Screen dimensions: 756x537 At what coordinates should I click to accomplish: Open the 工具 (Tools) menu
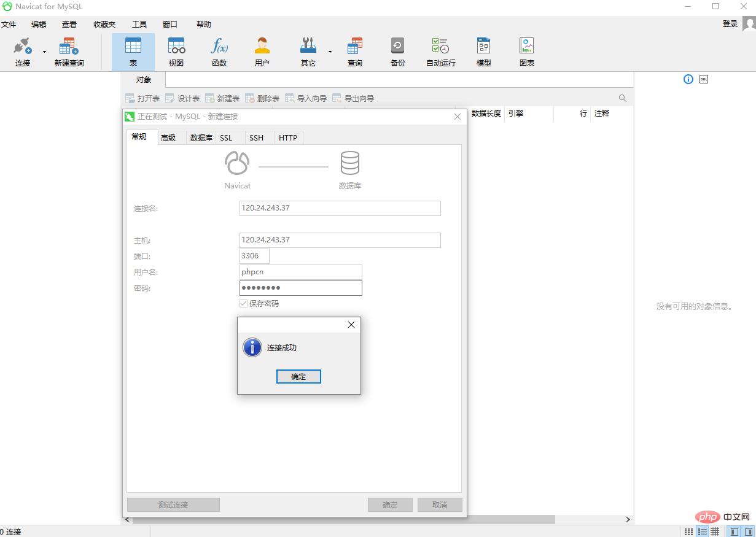(139, 25)
